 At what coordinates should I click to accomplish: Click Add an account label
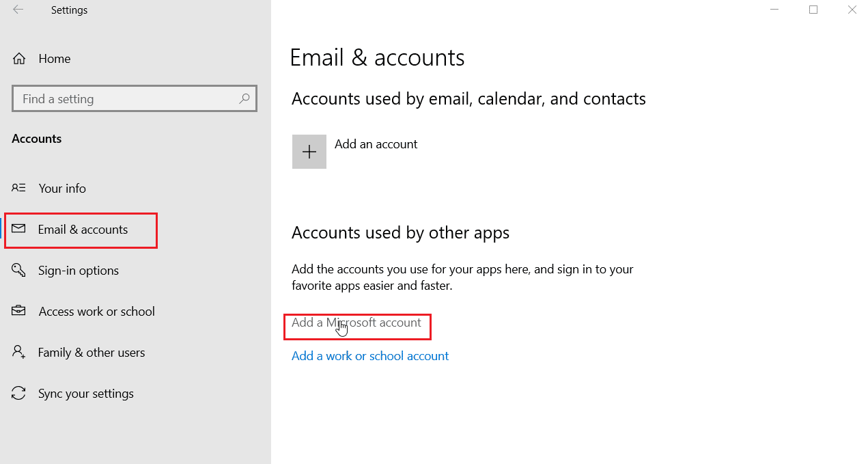click(376, 144)
